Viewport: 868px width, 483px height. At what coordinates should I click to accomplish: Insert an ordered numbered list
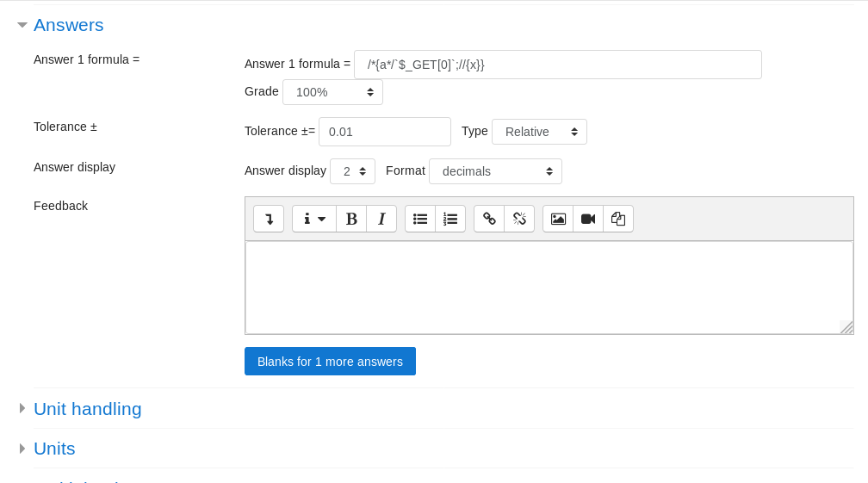450,219
